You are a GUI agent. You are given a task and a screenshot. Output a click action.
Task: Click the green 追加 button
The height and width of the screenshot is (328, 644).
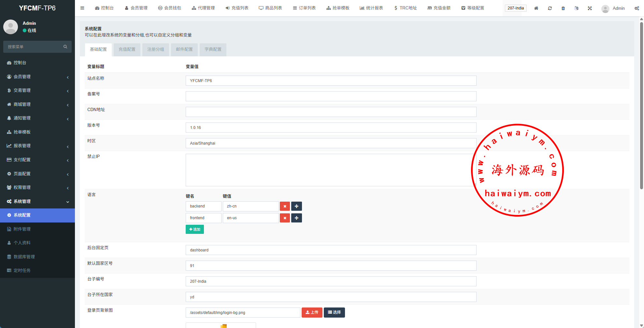[195, 229]
